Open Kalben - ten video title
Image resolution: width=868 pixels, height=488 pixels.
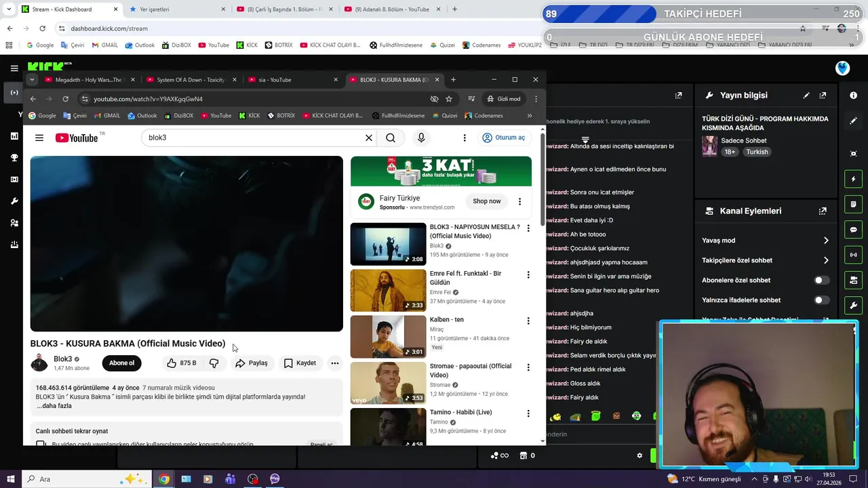447,320
